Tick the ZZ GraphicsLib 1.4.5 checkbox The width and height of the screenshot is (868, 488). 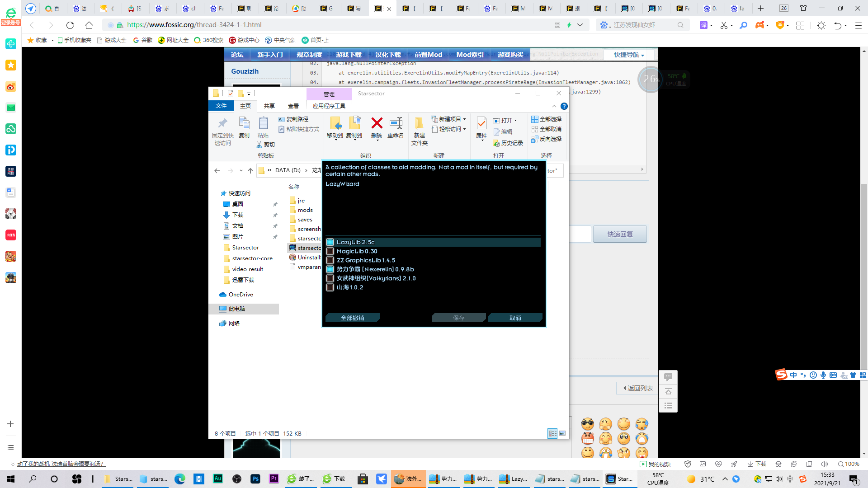tap(330, 260)
